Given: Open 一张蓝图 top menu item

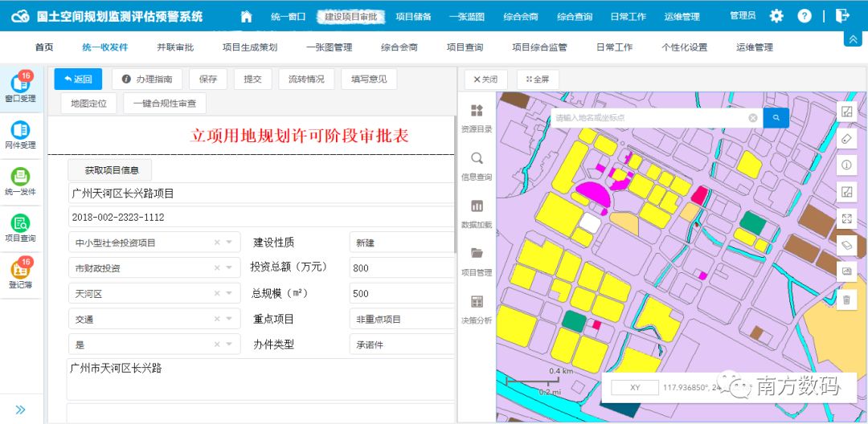Looking at the screenshot, I should 466,17.
